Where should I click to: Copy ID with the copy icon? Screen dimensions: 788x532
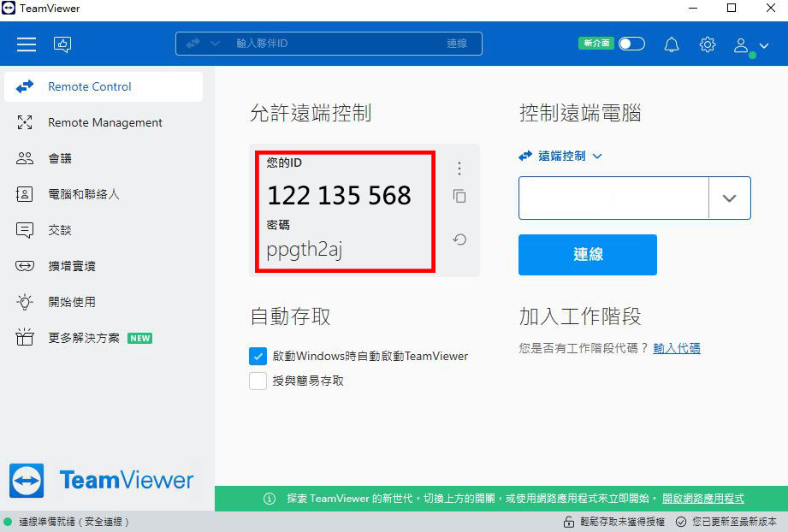point(459,196)
